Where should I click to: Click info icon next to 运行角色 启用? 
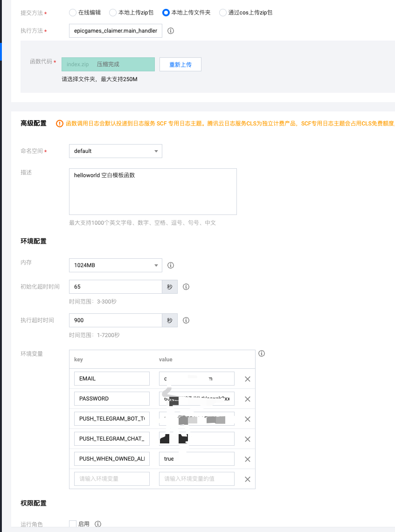pos(98,524)
